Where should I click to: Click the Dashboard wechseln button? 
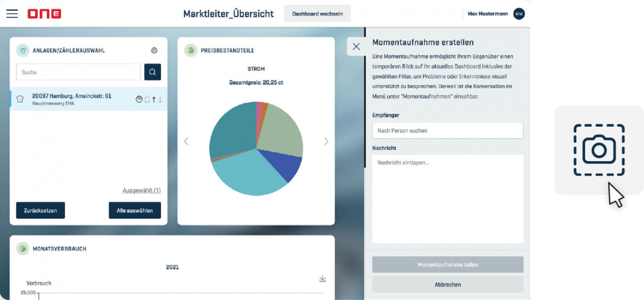[317, 14]
